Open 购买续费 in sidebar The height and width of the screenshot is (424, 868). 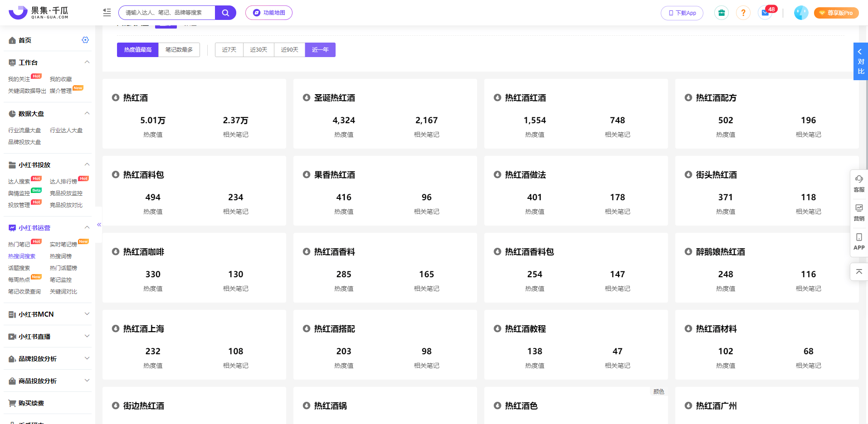point(31,403)
